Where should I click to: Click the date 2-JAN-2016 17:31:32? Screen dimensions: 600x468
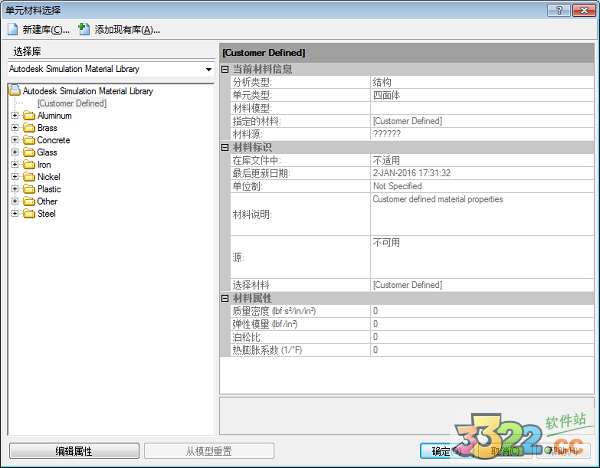(412, 173)
